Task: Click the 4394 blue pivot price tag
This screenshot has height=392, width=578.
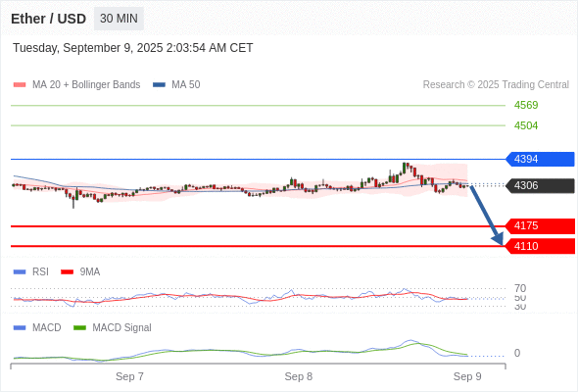Action: [540, 160]
